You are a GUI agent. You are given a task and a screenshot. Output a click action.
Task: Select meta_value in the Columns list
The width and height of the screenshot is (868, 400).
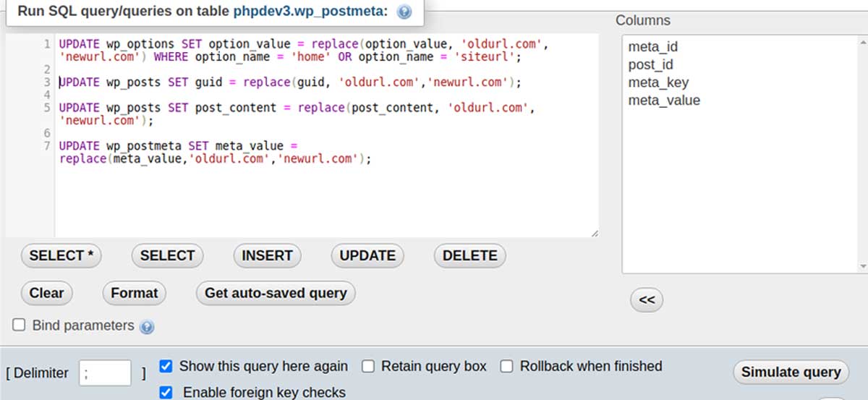point(664,101)
